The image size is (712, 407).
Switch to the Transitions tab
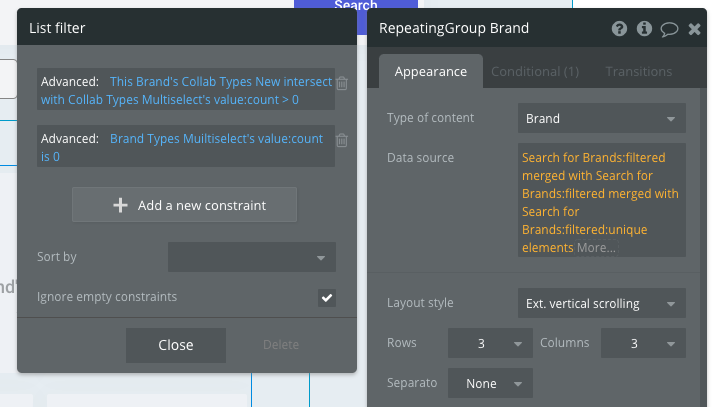pyautogui.click(x=638, y=72)
